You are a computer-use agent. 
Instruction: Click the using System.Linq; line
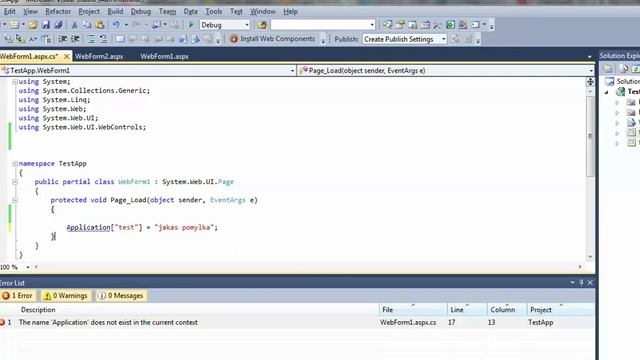(54, 100)
